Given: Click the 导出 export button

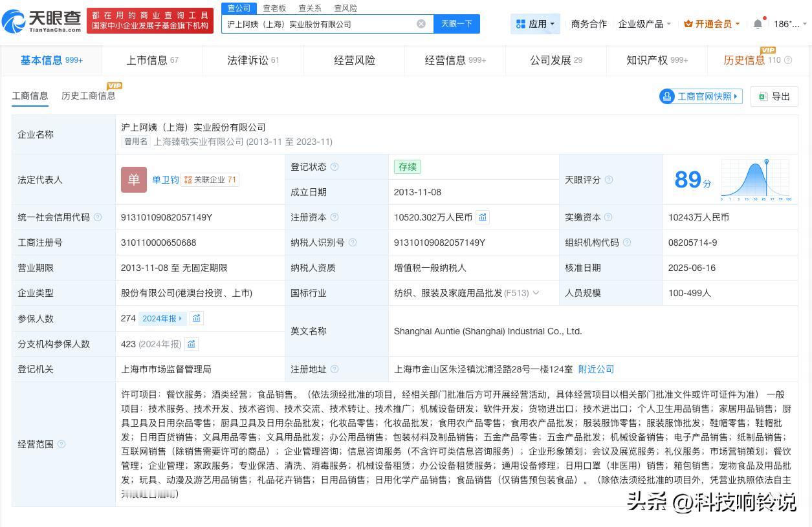Looking at the screenshot, I should click(774, 96).
